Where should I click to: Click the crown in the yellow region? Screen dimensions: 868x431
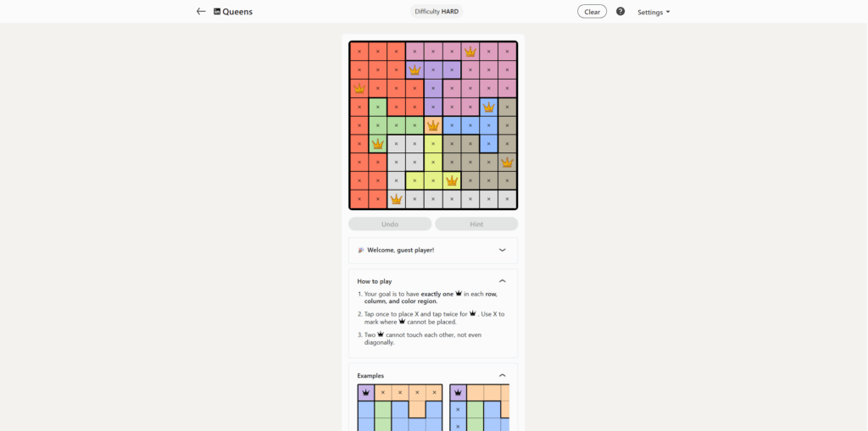click(x=452, y=180)
